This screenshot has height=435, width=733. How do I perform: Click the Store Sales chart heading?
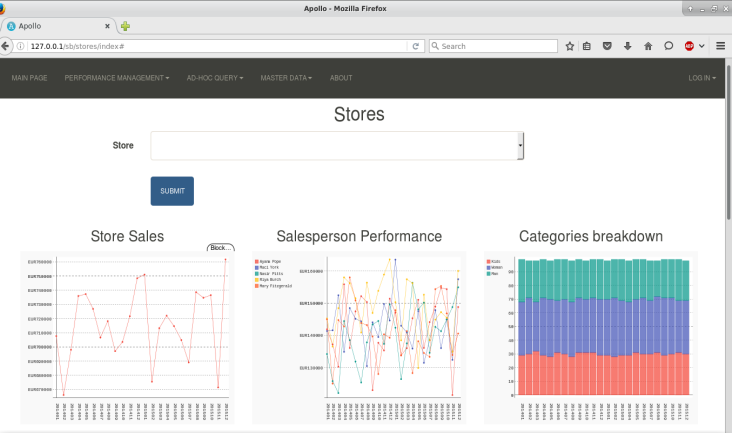tap(127, 236)
